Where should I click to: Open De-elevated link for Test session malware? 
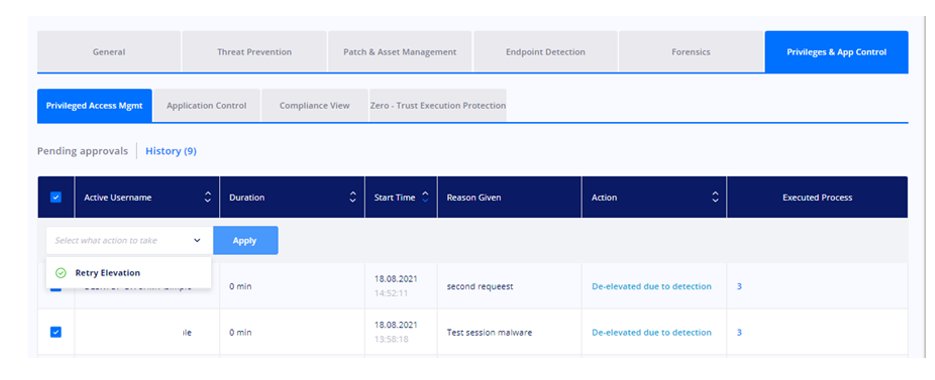pyautogui.click(x=652, y=332)
